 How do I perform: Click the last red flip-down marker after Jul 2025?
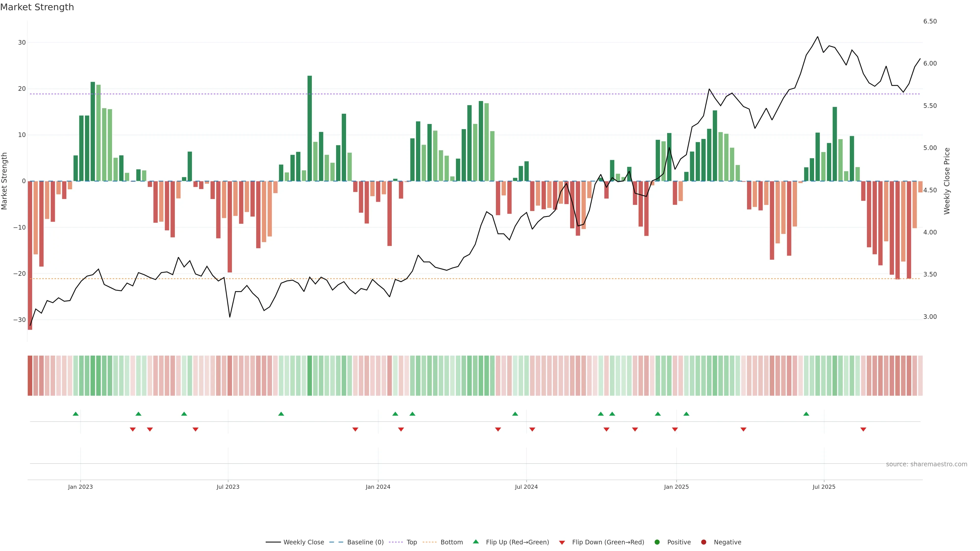[x=863, y=429]
